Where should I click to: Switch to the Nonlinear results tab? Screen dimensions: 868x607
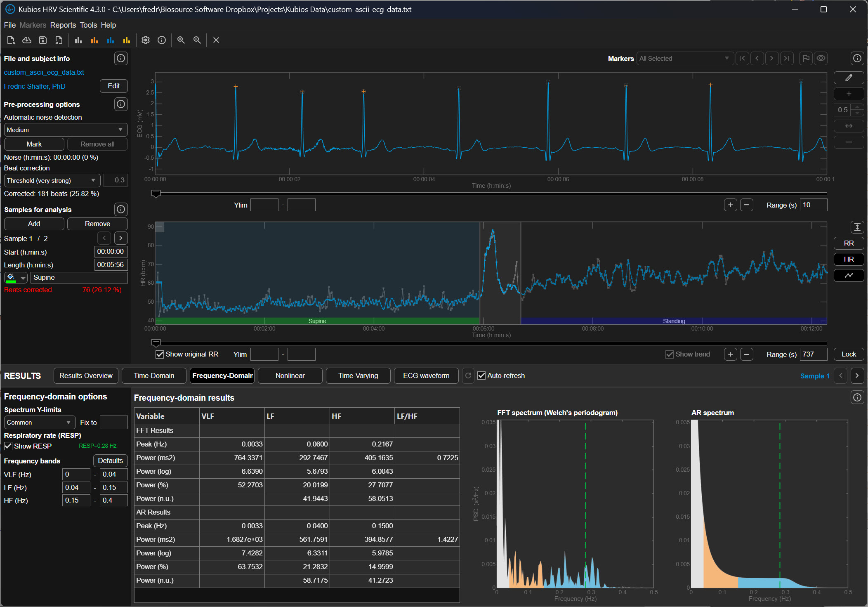(x=290, y=376)
